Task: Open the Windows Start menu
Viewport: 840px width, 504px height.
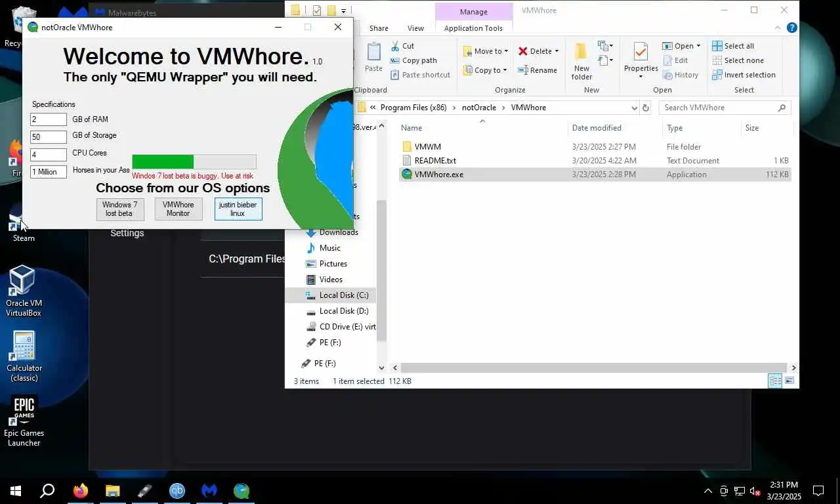Action: [16, 491]
